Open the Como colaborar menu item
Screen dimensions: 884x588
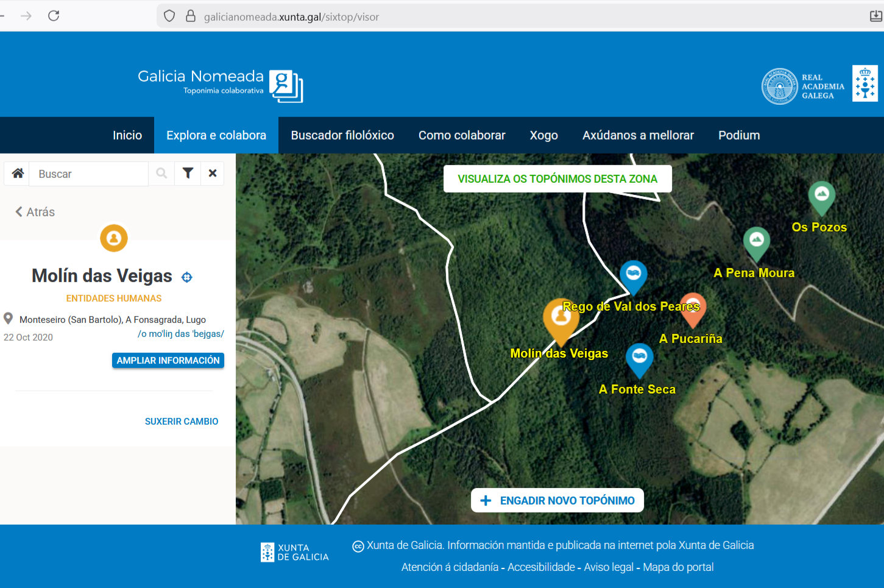462,135
